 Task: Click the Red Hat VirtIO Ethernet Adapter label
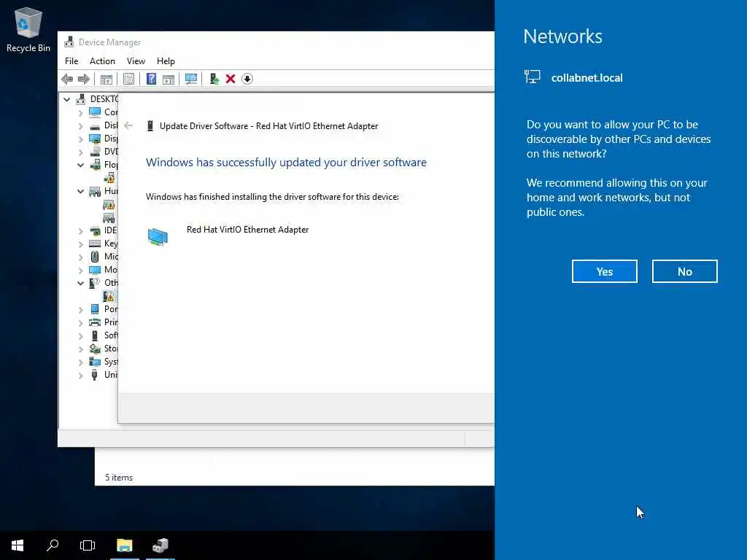pos(247,230)
